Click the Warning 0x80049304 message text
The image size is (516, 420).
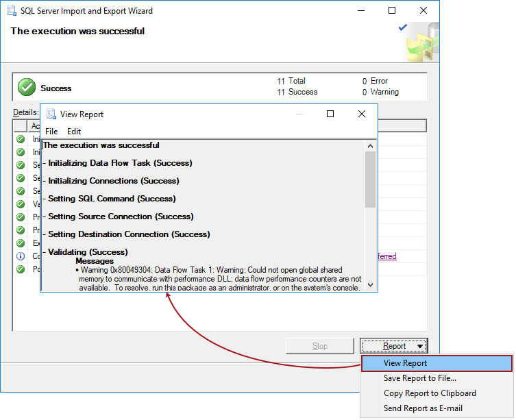tap(220, 279)
